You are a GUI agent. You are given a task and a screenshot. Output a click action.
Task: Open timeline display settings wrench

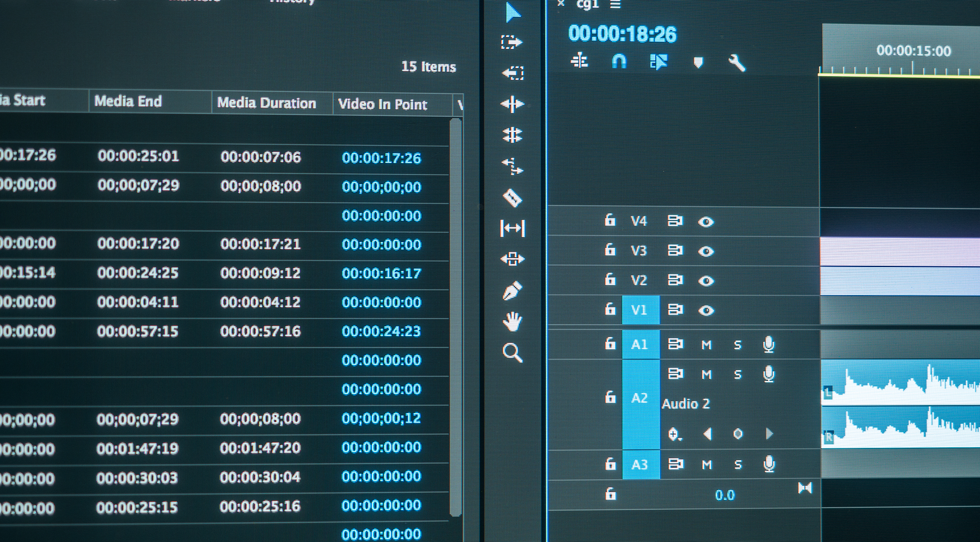click(x=736, y=63)
